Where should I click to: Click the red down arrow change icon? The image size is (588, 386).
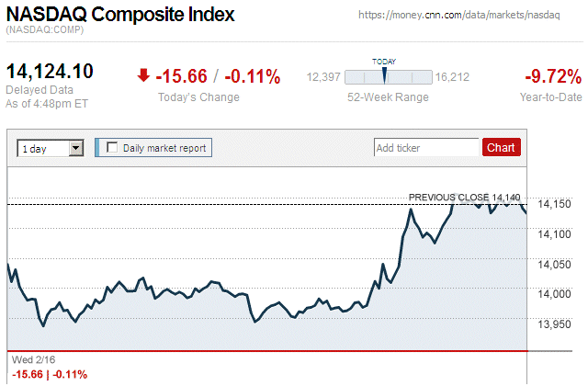(x=142, y=75)
